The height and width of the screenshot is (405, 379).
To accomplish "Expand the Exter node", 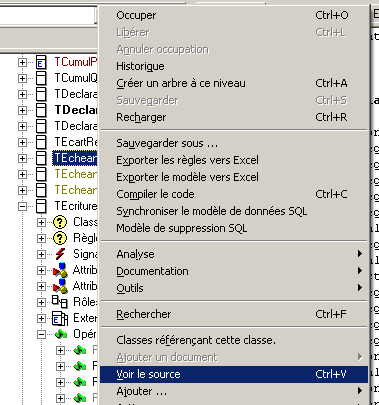I will click(41, 318).
